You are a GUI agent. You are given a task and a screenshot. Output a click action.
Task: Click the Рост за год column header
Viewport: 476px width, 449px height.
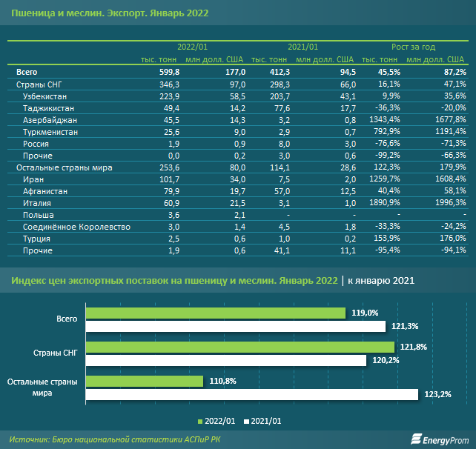click(x=414, y=47)
